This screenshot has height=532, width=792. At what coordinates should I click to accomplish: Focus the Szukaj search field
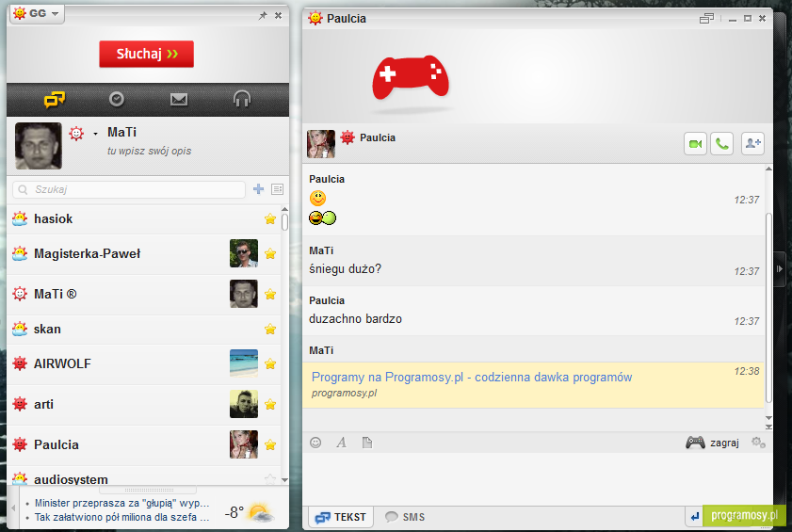[x=129, y=189]
